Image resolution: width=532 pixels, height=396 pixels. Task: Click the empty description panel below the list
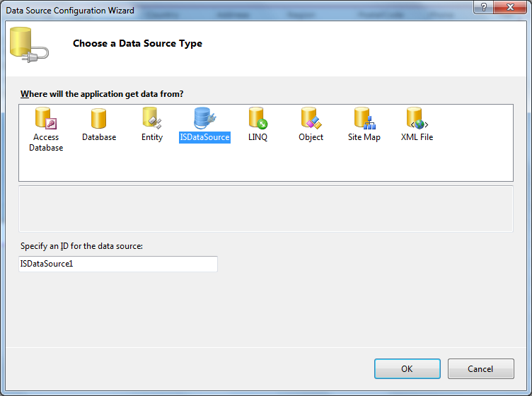tap(265, 208)
